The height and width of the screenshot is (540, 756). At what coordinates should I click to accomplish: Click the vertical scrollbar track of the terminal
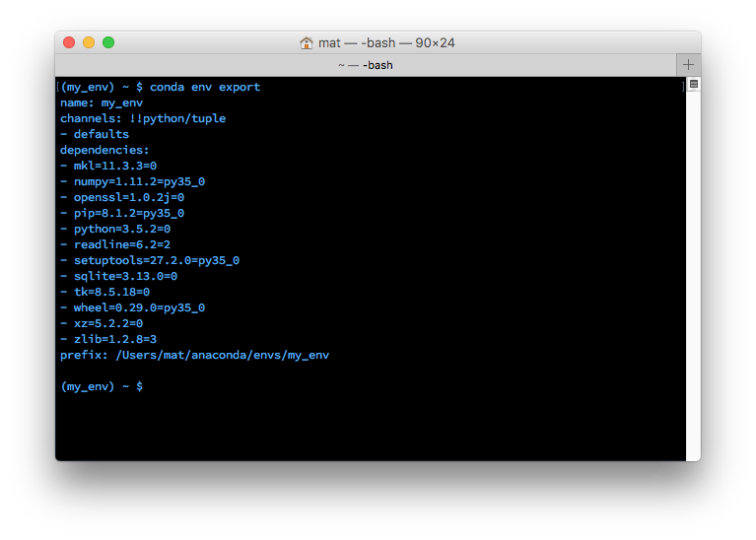(694, 276)
